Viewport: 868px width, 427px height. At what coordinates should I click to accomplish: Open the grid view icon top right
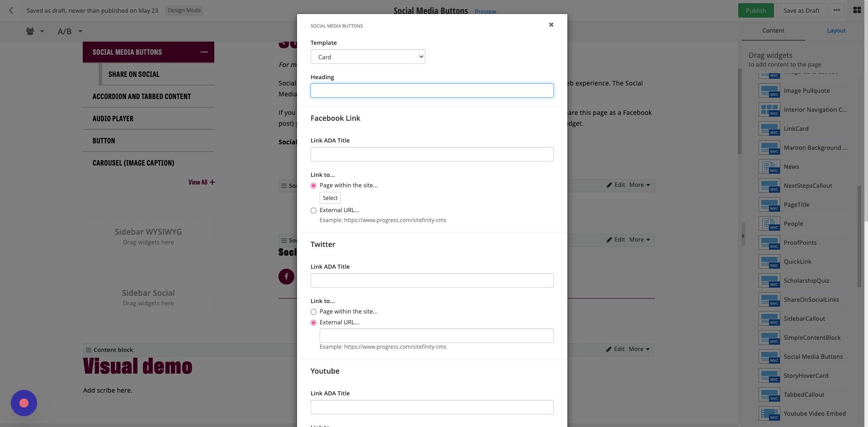[857, 10]
